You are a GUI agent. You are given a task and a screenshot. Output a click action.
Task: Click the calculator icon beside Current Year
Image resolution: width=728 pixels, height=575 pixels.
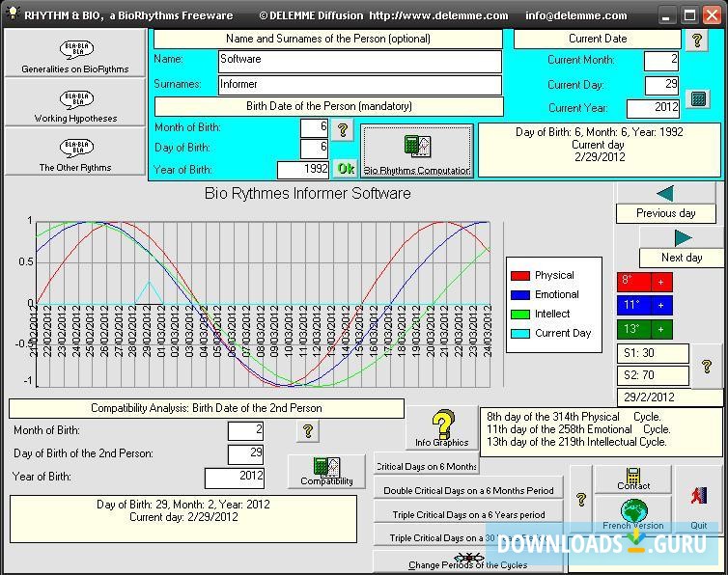click(697, 100)
